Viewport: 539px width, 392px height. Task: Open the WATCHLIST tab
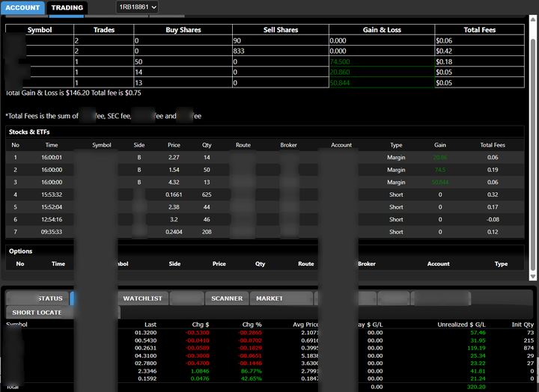point(143,298)
